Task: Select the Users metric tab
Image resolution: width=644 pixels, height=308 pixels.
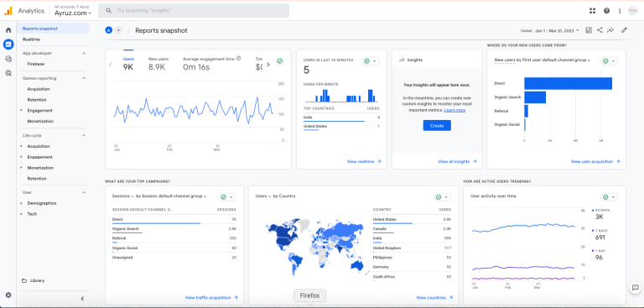Action: click(x=128, y=64)
